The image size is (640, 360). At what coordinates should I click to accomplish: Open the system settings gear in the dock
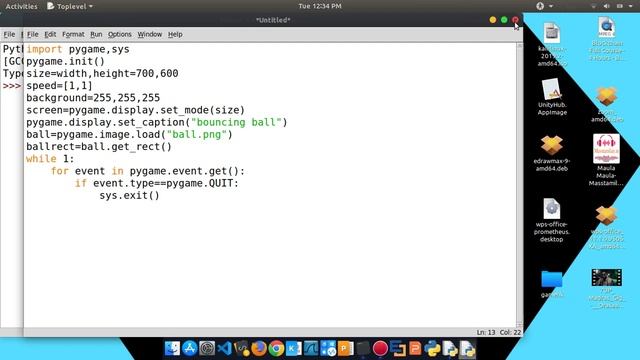tap(207, 349)
